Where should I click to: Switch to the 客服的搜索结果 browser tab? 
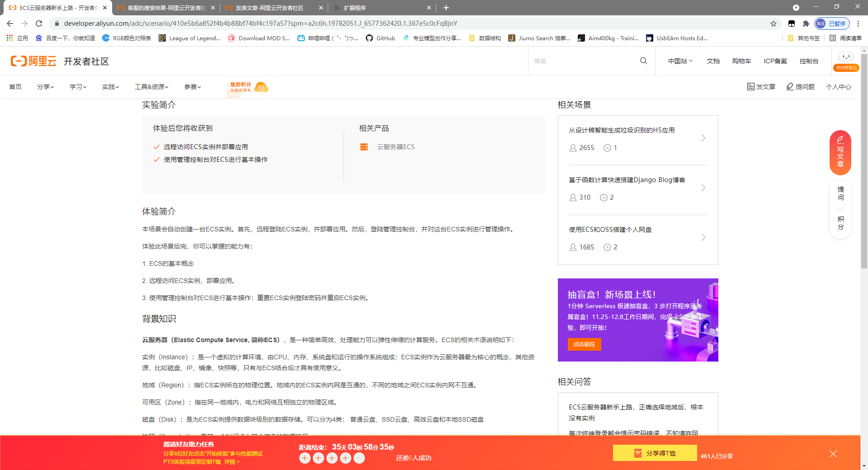coord(165,8)
